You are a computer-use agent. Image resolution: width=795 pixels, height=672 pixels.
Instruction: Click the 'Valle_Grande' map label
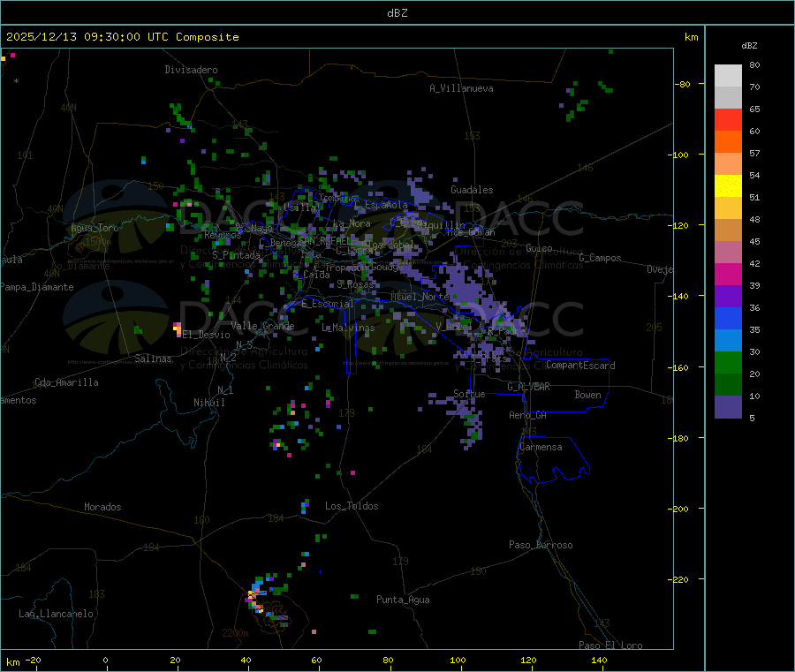[x=262, y=326]
